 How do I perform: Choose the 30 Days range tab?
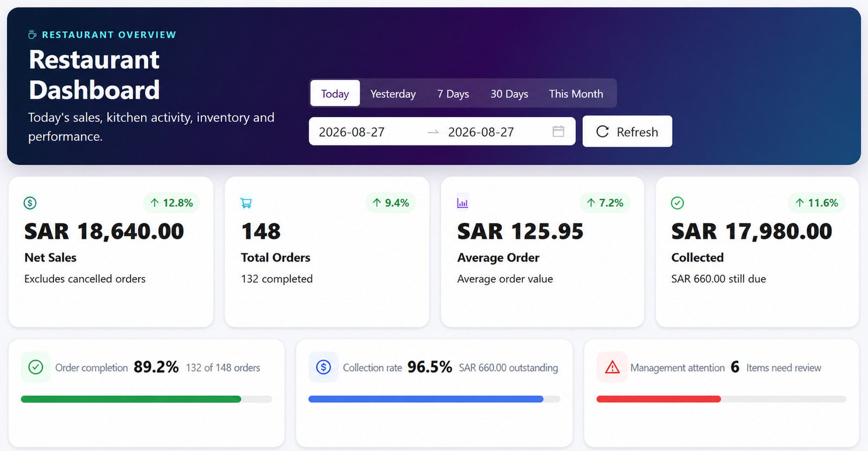pyautogui.click(x=509, y=93)
